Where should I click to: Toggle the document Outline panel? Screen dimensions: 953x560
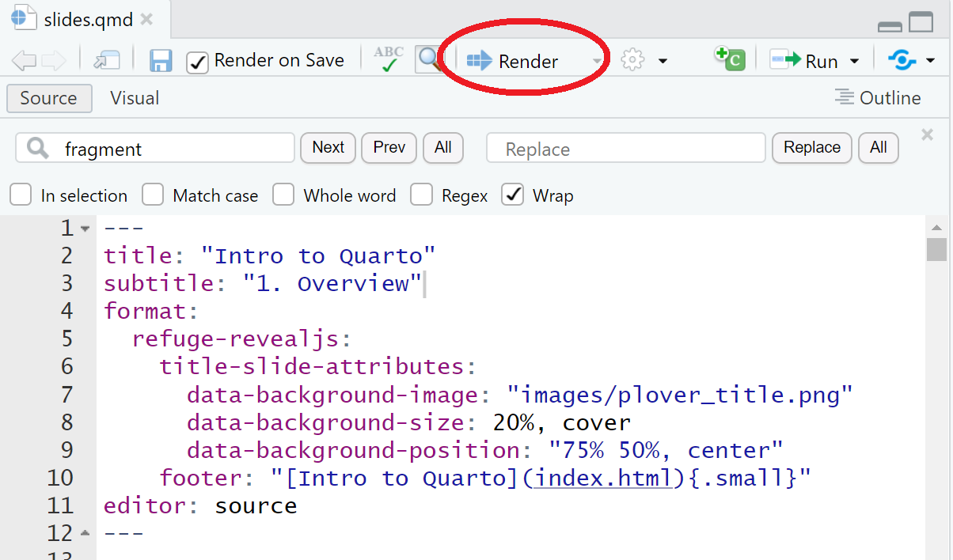(877, 97)
